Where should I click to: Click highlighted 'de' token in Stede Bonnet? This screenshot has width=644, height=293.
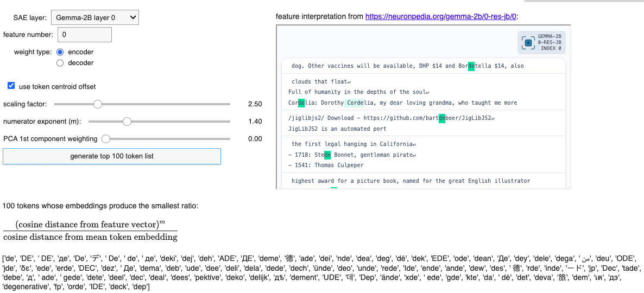[327, 155]
